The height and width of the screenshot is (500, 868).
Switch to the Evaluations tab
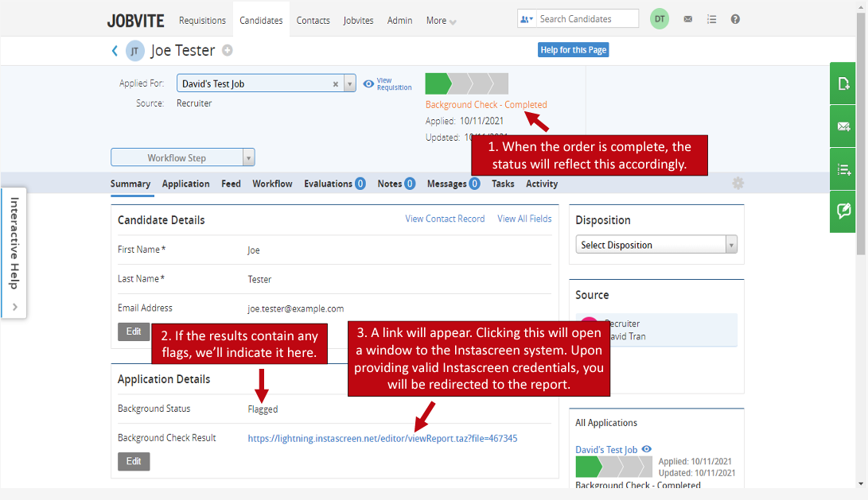tap(334, 184)
